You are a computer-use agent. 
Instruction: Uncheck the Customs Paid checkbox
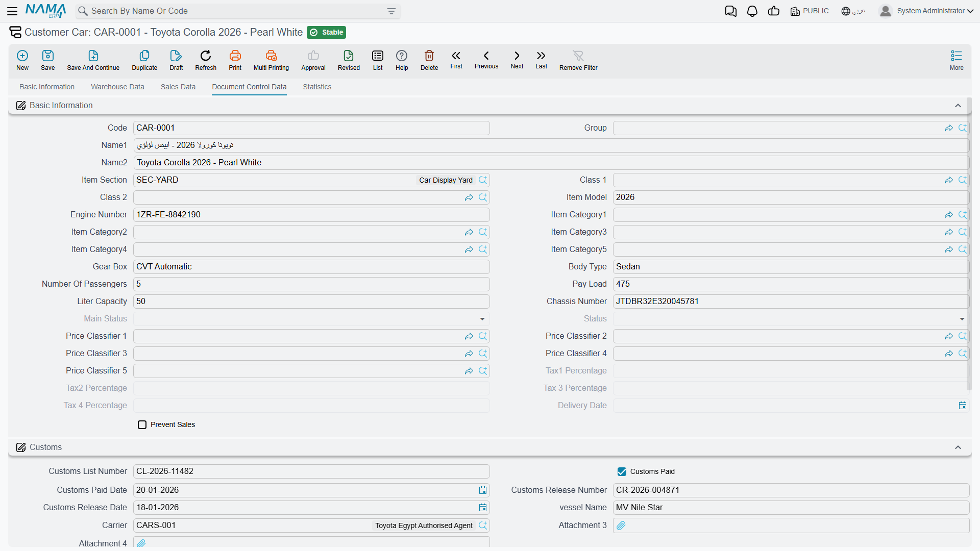[x=622, y=472]
